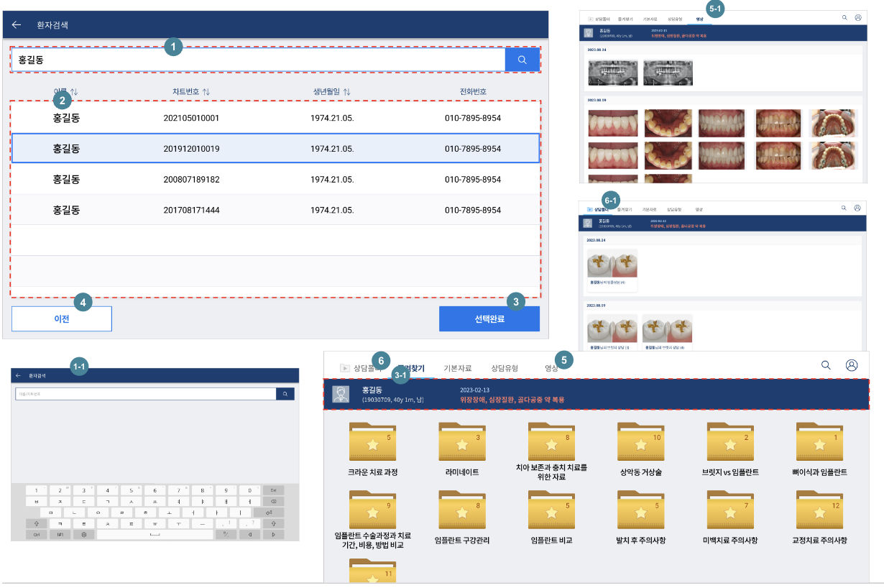Click the dark search button in the keyboard screen

pyautogui.click(x=285, y=394)
